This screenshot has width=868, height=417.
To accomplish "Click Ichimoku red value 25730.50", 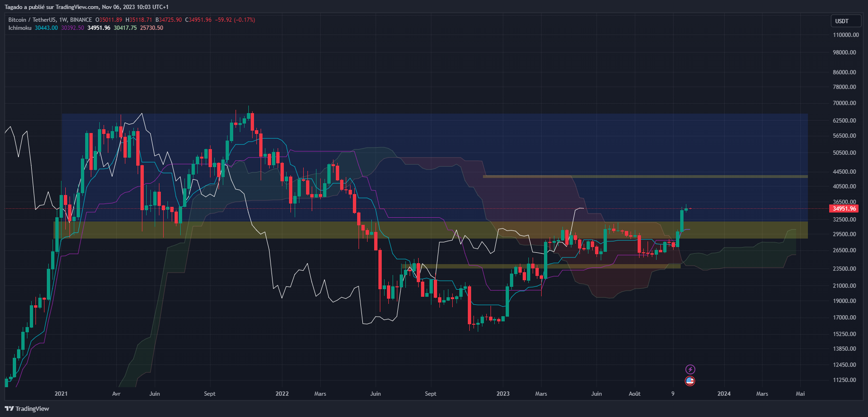I will [151, 28].
